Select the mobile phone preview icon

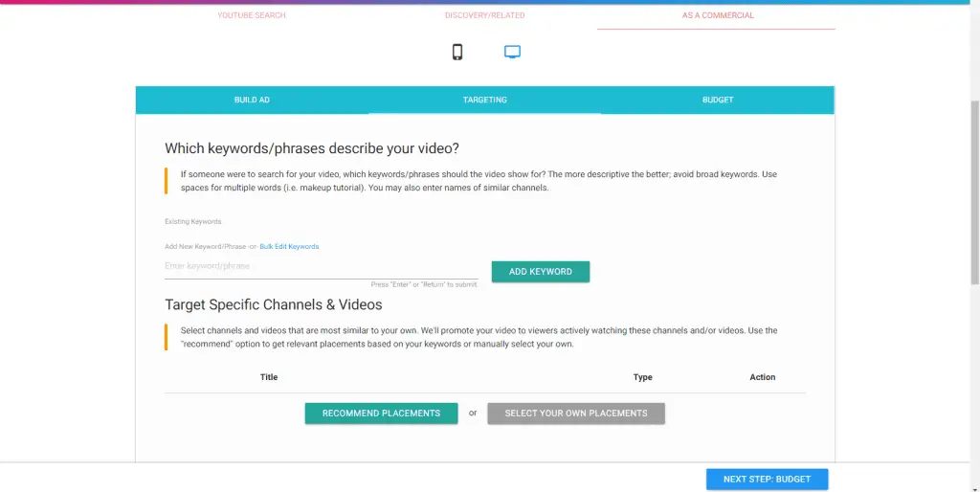point(457,52)
